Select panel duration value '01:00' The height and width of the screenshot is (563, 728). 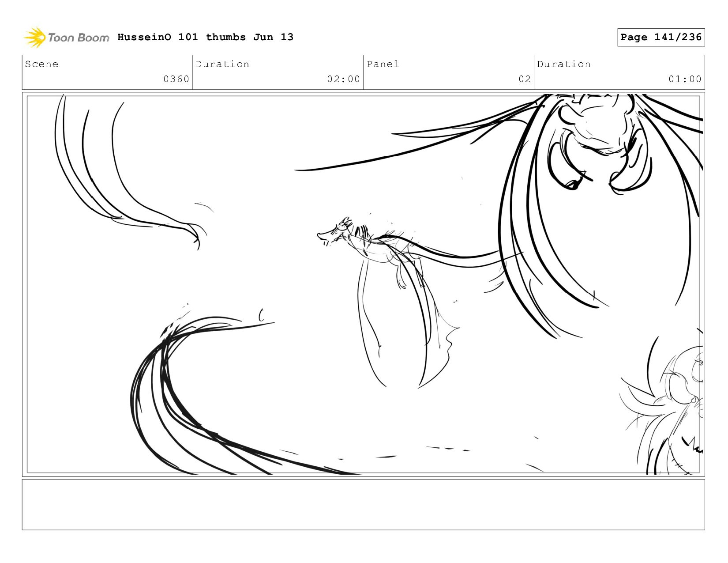click(x=685, y=79)
